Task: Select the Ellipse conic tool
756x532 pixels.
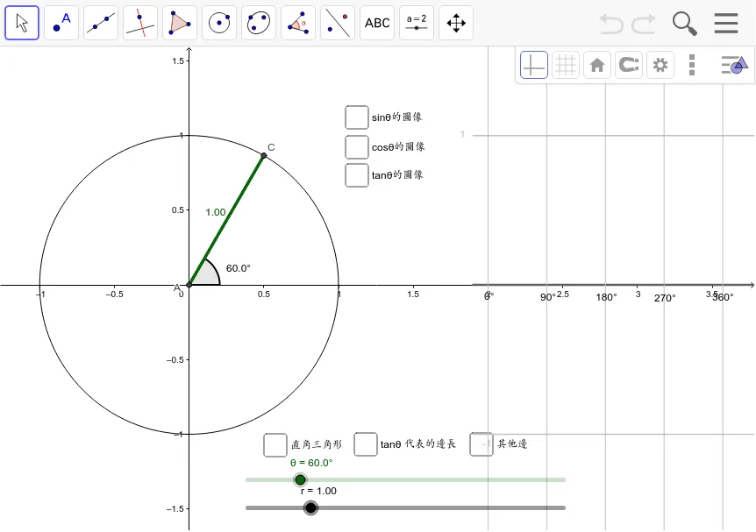Action: pos(259,23)
